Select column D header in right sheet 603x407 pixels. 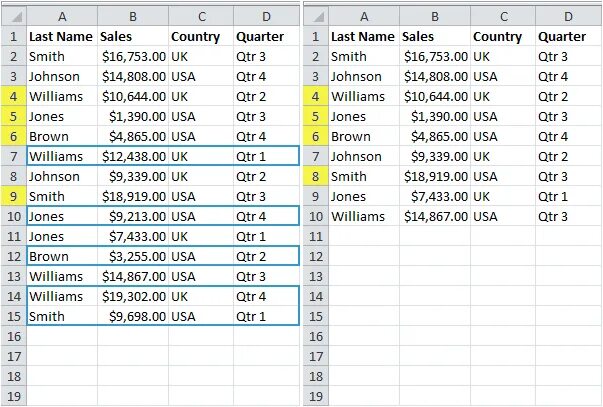click(567, 16)
